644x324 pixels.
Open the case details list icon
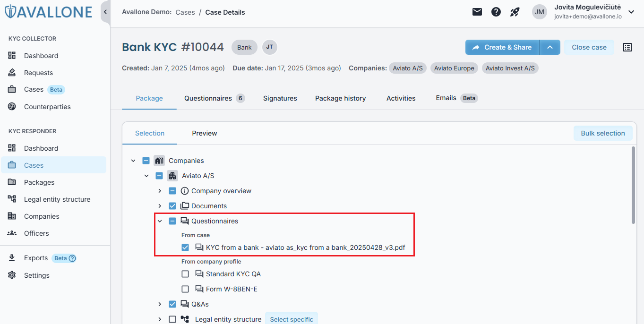tap(627, 47)
